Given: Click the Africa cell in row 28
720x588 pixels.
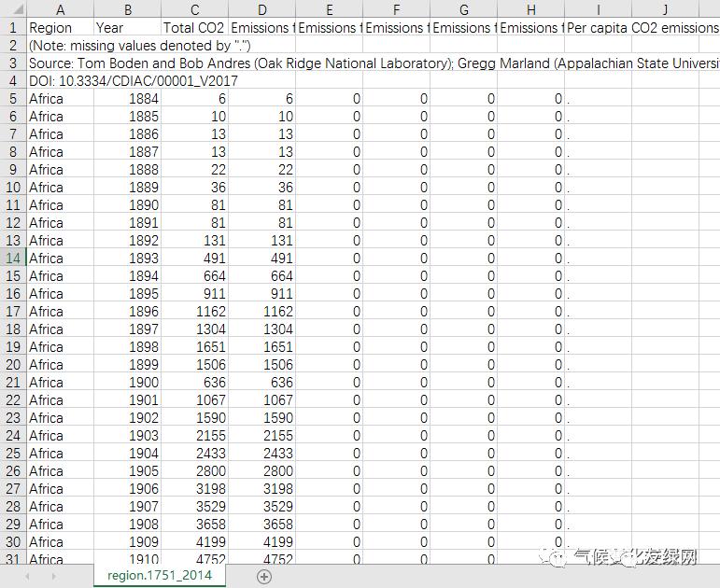Looking at the screenshot, I should tap(60, 506).
